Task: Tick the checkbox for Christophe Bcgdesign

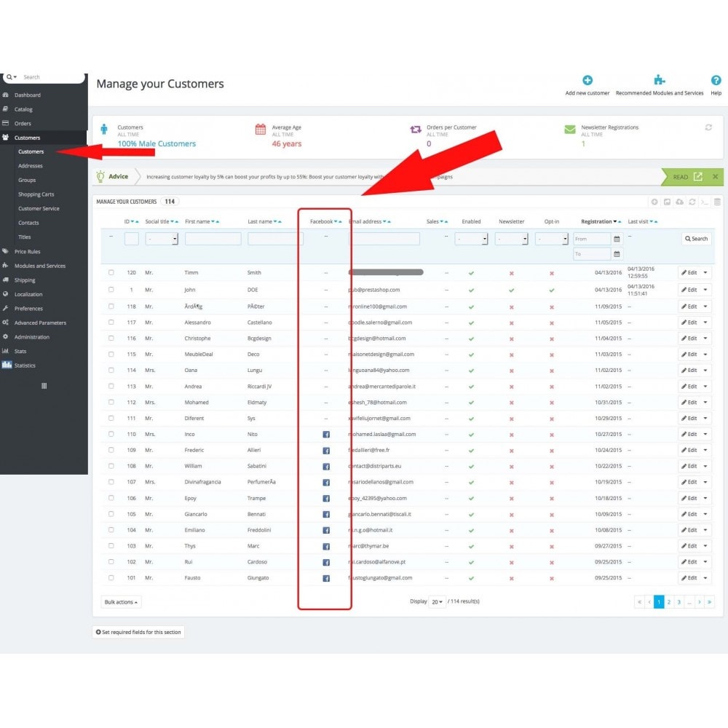Action: click(111, 338)
